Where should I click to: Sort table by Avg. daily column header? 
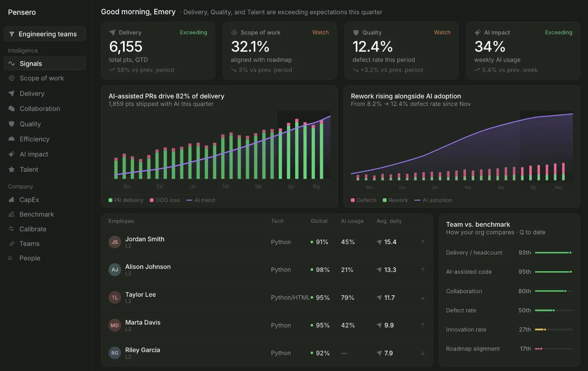point(389,221)
